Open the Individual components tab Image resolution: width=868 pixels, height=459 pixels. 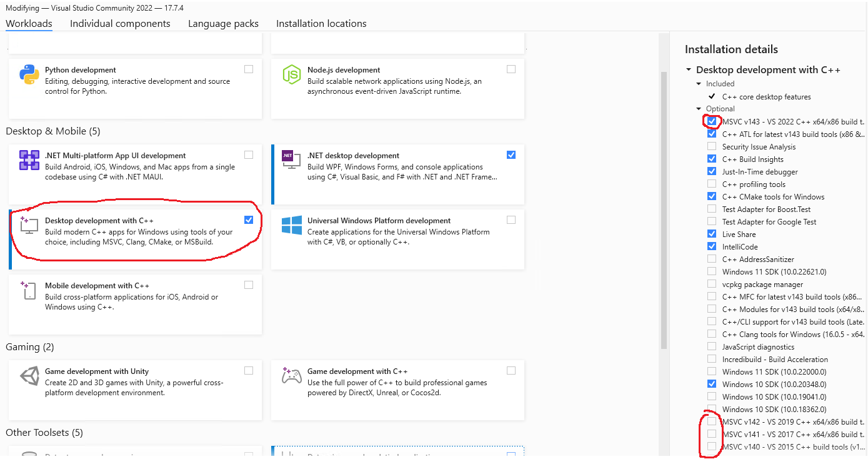(120, 24)
